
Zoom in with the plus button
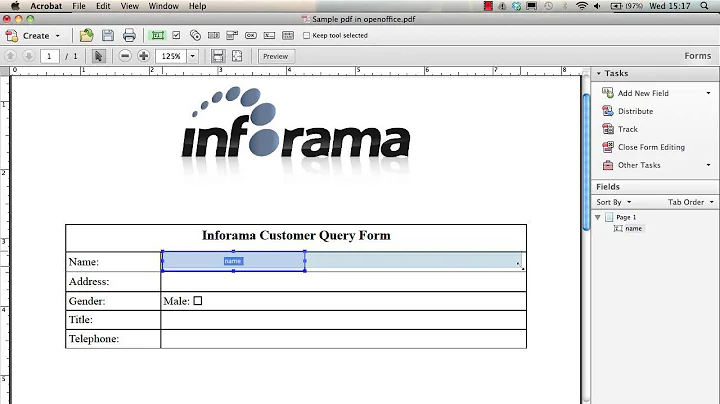(x=143, y=56)
